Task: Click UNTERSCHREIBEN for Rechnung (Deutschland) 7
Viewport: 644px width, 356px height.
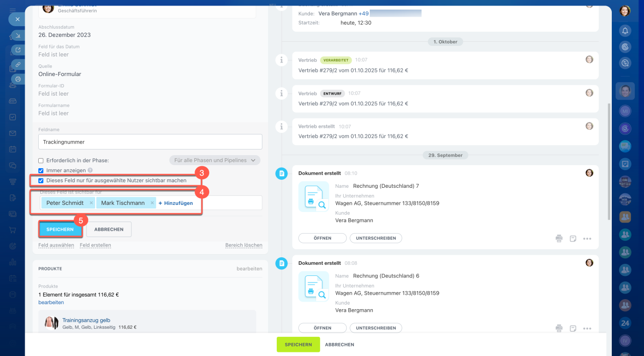Action: pyautogui.click(x=375, y=238)
